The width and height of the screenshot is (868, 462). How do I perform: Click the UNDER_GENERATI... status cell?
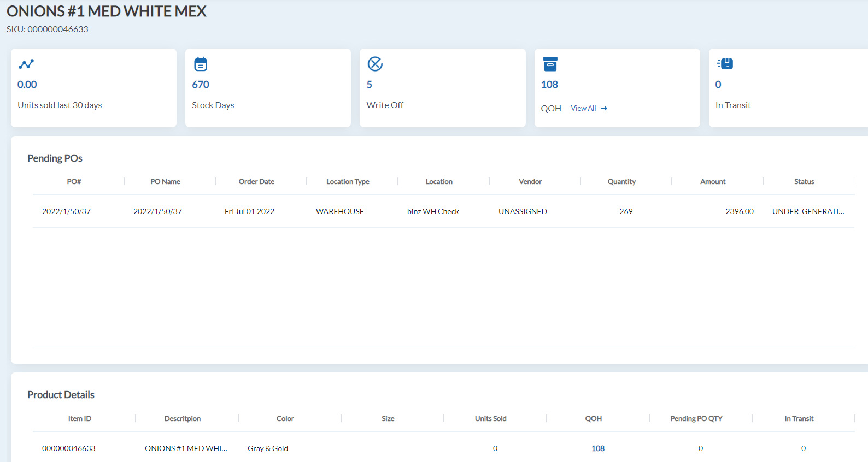tap(808, 211)
